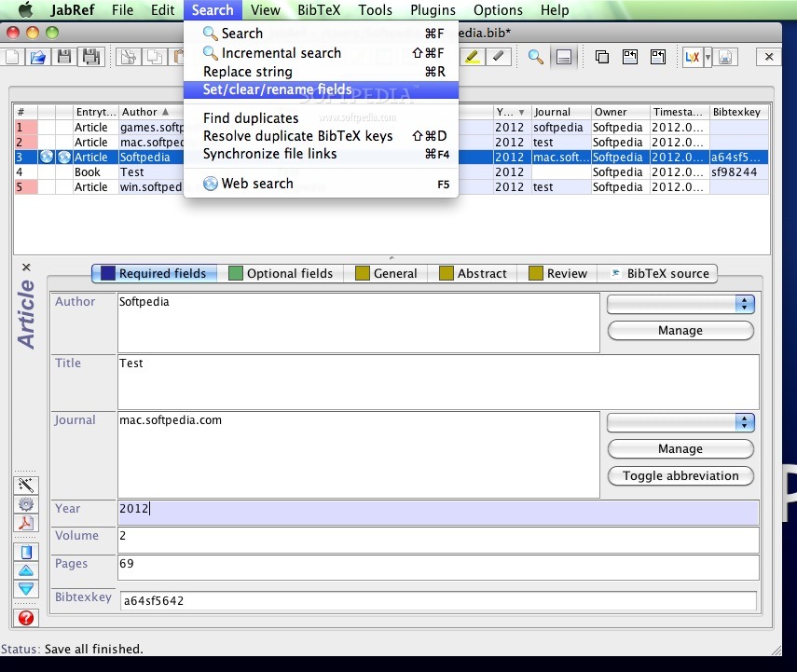Go to the next entry with the blue down arrow

pyautogui.click(x=26, y=589)
